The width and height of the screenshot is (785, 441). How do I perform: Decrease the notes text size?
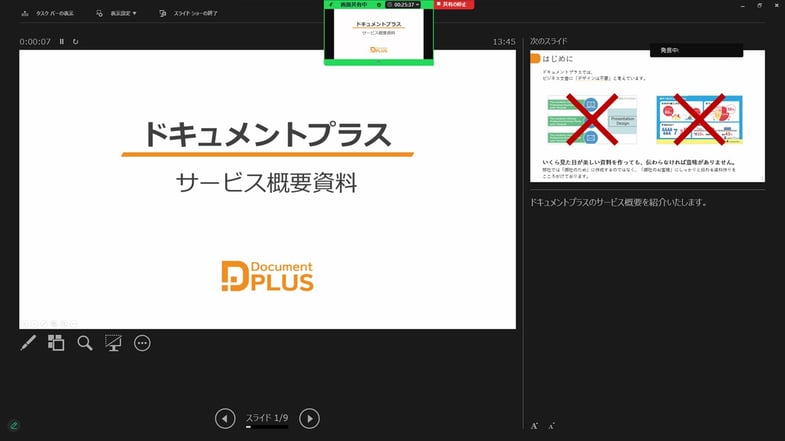click(551, 426)
